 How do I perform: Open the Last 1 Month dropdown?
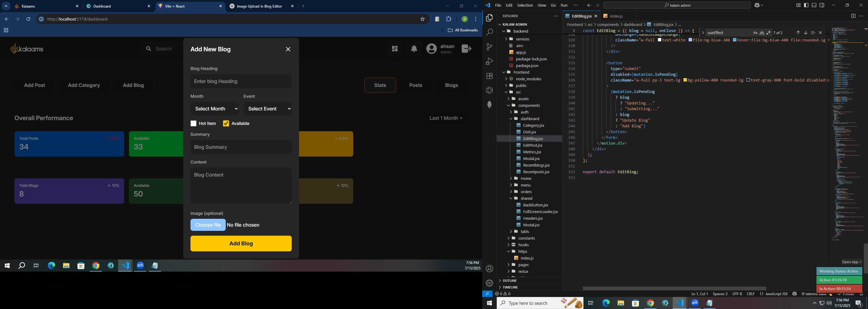coord(446,118)
